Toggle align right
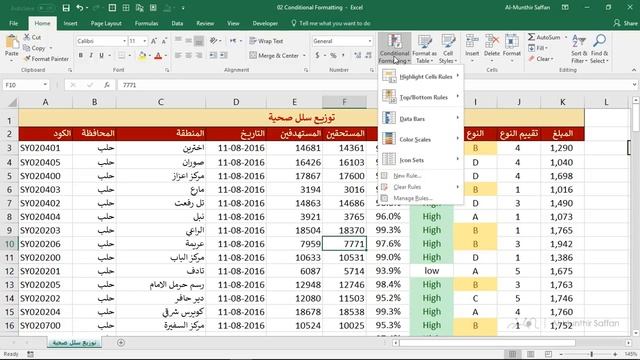The image size is (640, 360). pyautogui.click(x=199, y=56)
